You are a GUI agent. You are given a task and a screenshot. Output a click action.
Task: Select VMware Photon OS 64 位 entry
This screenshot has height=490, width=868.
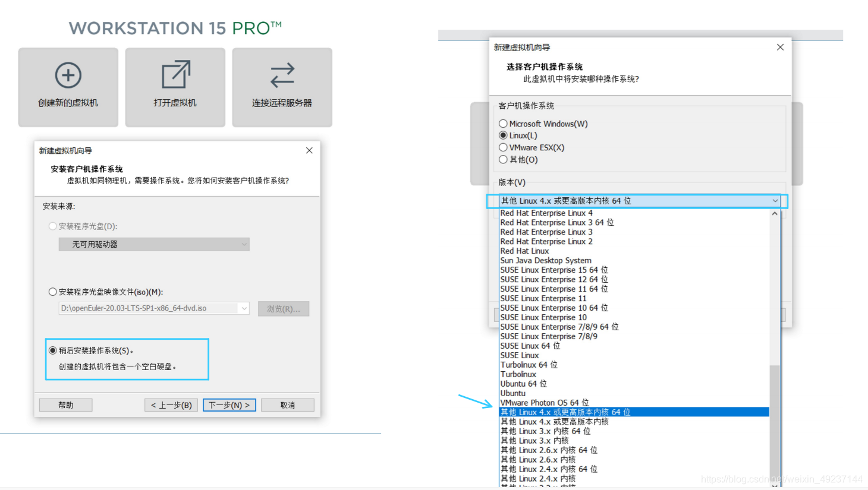(x=634, y=403)
